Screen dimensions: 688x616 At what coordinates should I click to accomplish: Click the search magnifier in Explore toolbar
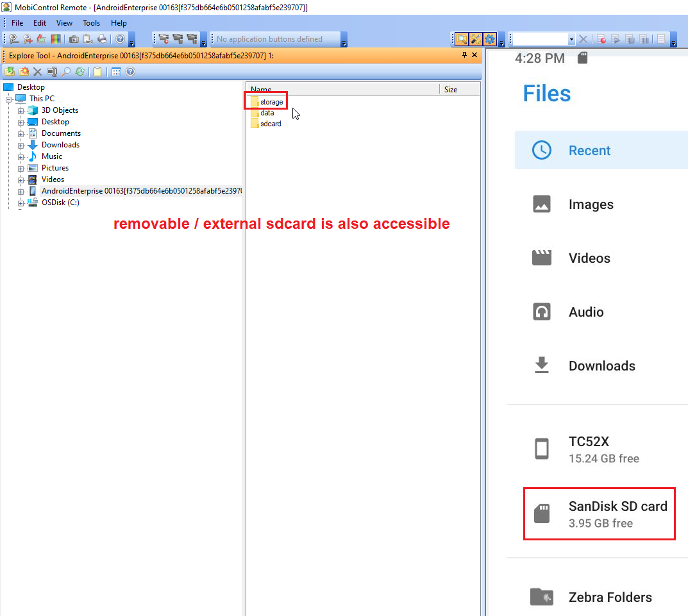click(66, 72)
